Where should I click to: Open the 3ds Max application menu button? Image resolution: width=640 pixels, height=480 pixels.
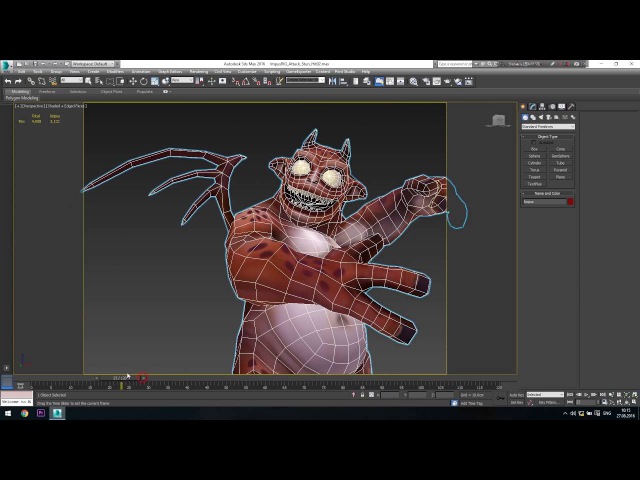coord(6,66)
